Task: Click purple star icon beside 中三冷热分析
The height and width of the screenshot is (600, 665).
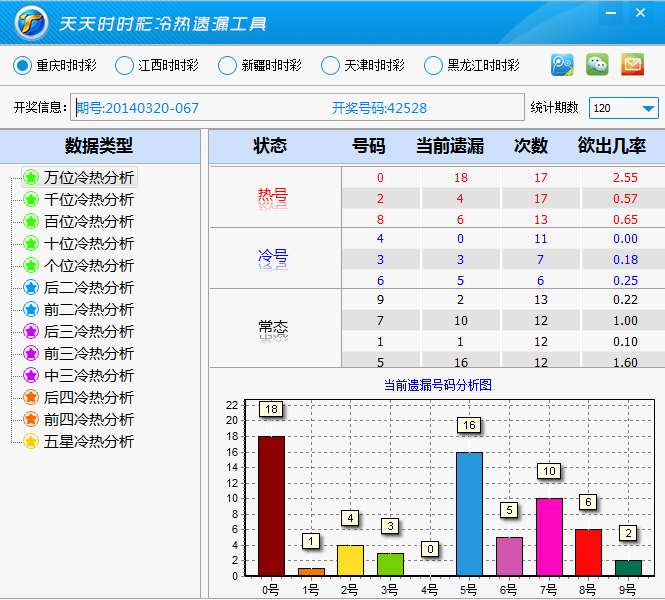Action: coord(31,376)
